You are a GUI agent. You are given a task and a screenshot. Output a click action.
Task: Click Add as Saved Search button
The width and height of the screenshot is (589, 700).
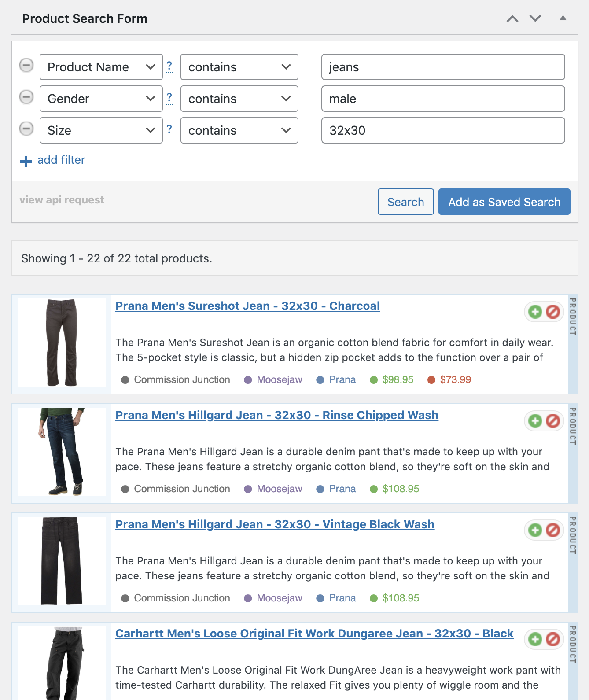504,202
